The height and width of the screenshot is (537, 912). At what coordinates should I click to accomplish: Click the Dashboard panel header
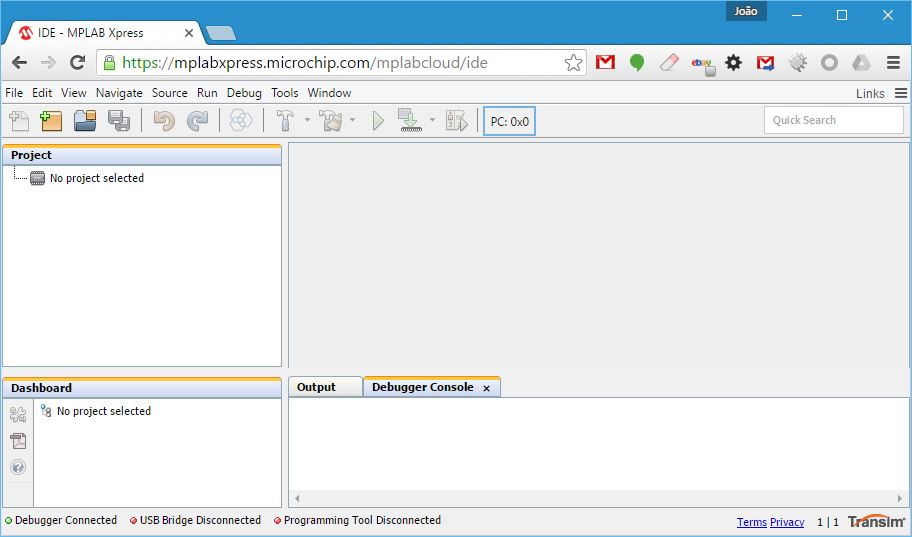tap(142, 388)
